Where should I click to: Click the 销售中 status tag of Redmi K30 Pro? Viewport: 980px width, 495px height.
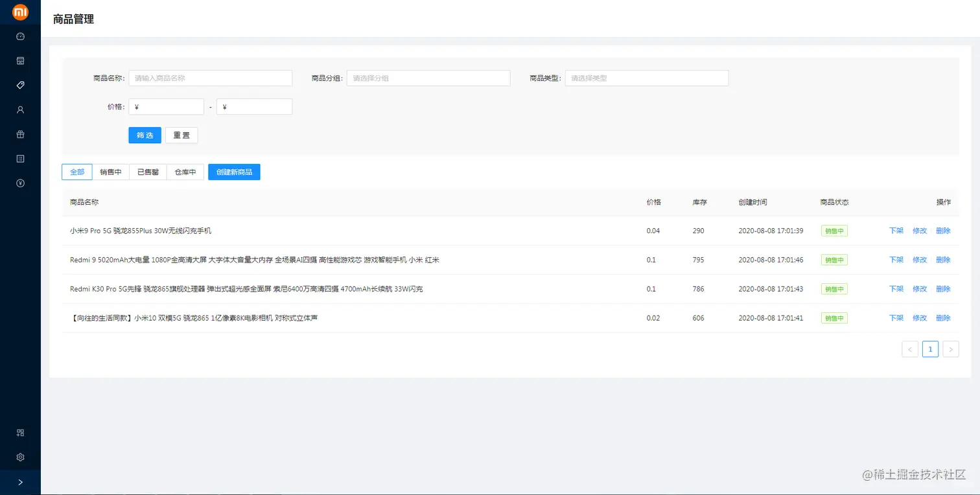pos(834,289)
